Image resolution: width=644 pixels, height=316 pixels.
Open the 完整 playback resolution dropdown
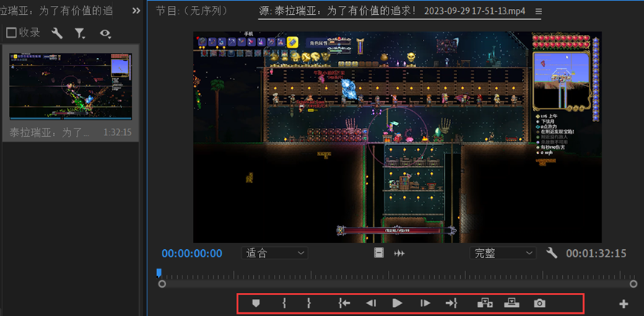point(504,253)
